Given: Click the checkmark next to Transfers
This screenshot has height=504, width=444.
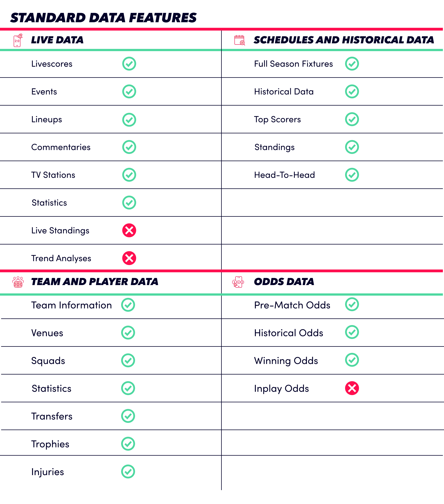Looking at the screenshot, I should click(128, 416).
